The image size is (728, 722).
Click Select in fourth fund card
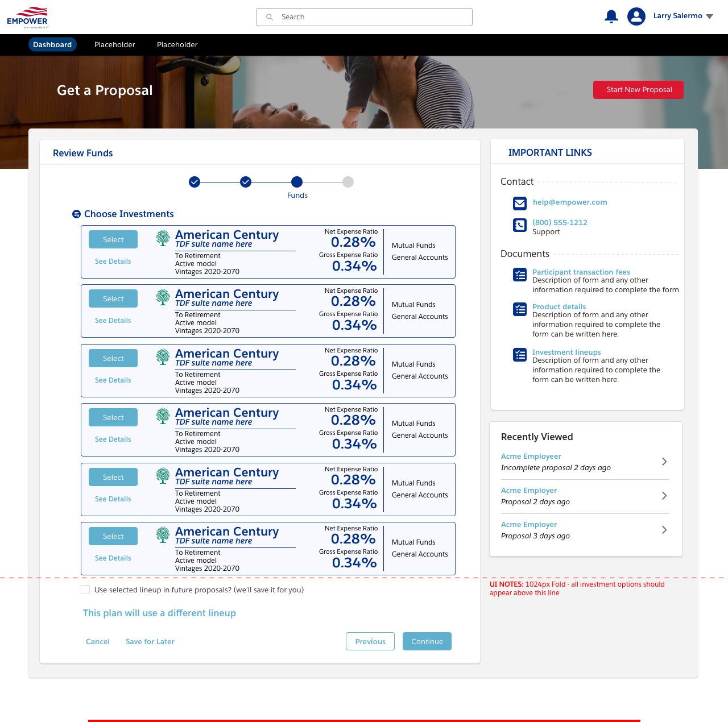(x=113, y=417)
